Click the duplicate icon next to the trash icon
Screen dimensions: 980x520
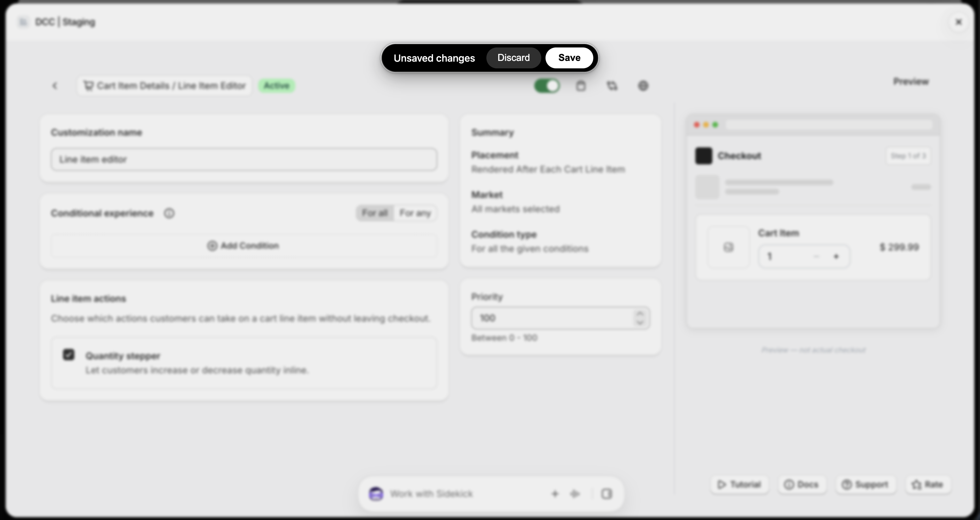612,86
